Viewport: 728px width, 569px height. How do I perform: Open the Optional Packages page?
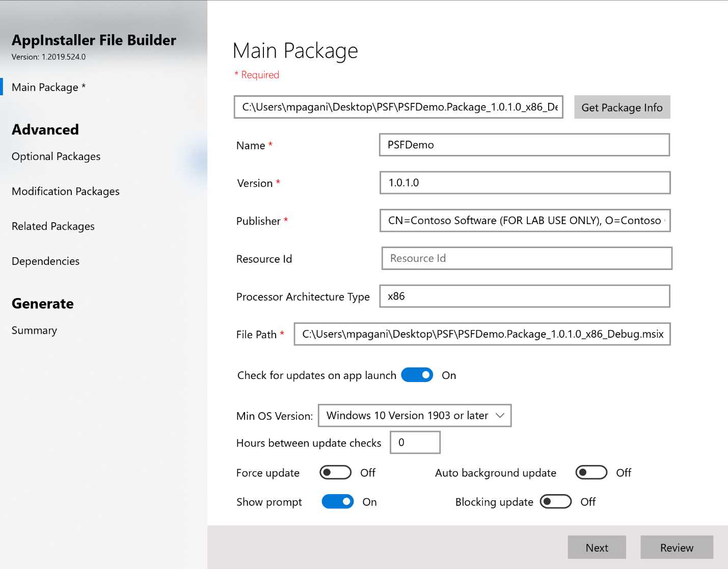(55, 156)
